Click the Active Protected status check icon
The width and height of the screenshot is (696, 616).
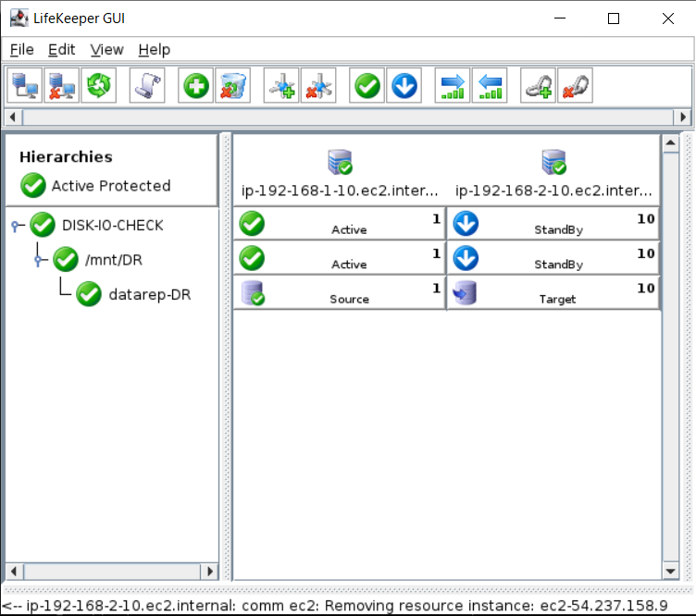point(32,185)
